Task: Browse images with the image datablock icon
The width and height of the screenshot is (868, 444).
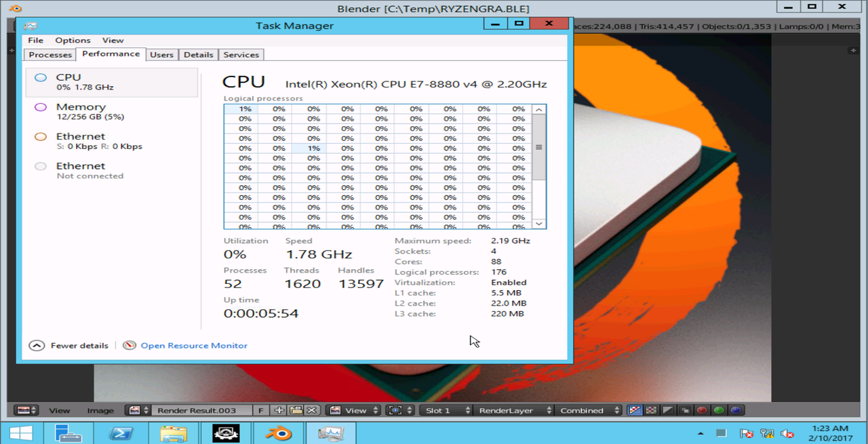Action: [x=138, y=410]
